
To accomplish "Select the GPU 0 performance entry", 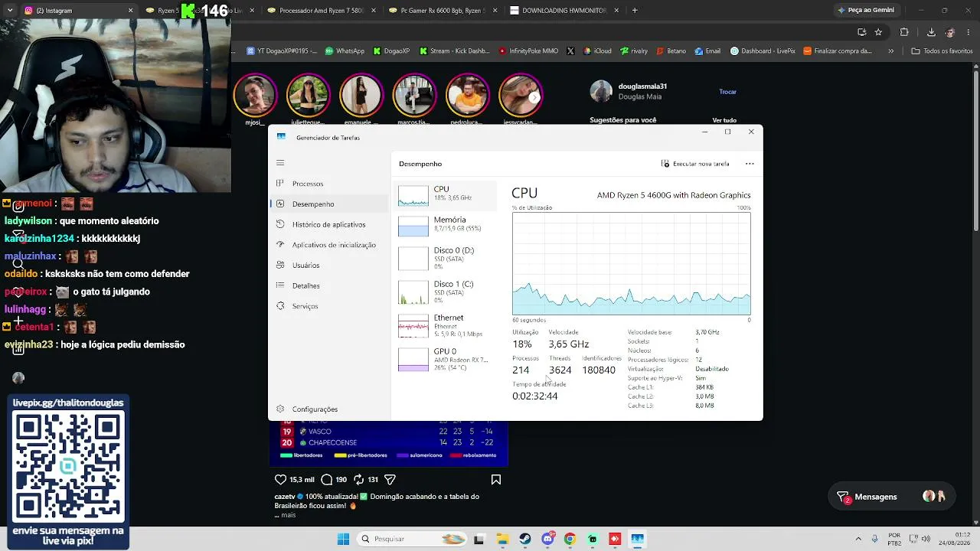I will click(x=446, y=359).
